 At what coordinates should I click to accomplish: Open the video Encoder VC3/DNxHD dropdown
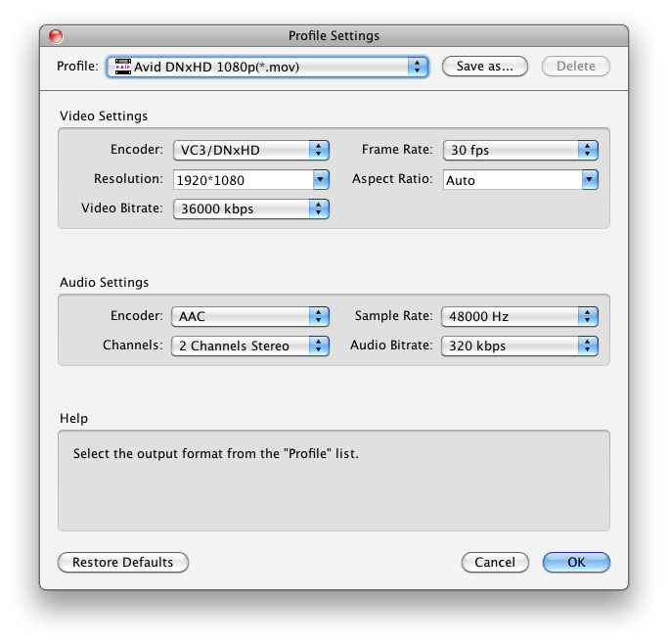tap(250, 150)
